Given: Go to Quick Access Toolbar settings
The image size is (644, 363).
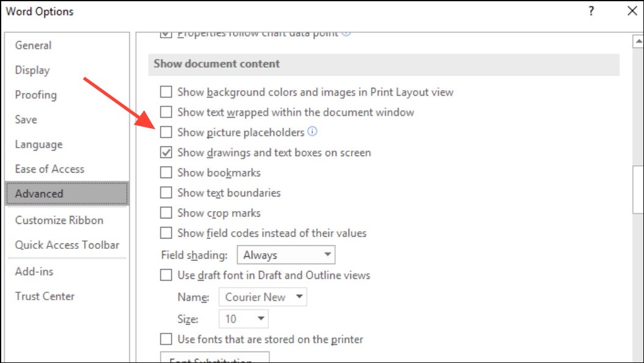Looking at the screenshot, I should (x=67, y=245).
